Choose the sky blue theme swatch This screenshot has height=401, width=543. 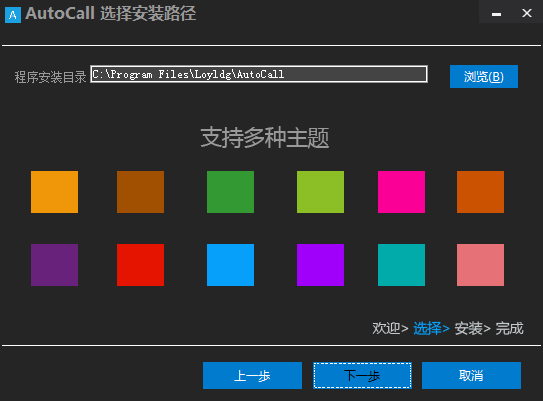pos(230,265)
